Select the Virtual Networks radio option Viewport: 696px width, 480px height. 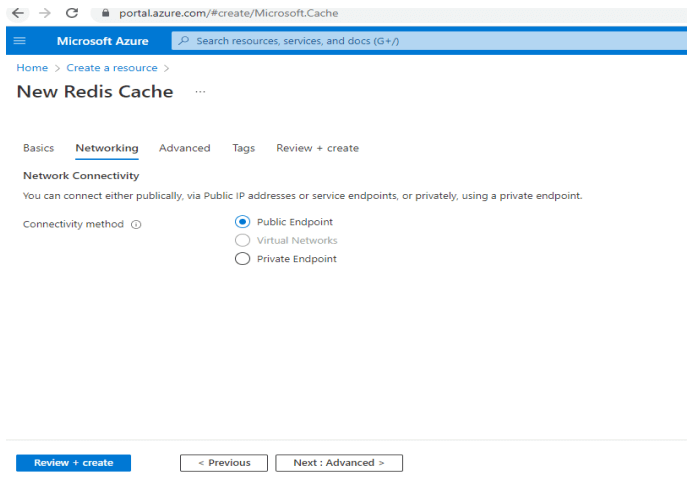(x=242, y=240)
